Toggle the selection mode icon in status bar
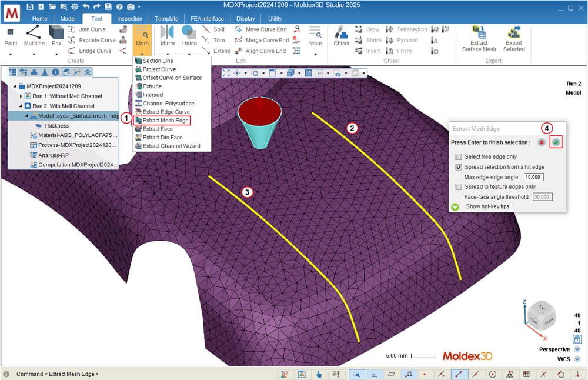The image size is (588, 380). click(x=356, y=374)
